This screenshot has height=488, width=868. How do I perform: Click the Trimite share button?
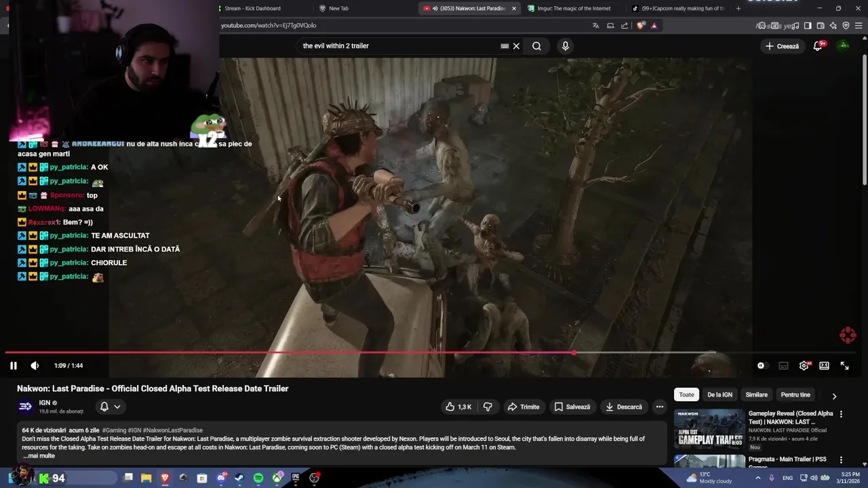[524, 407]
